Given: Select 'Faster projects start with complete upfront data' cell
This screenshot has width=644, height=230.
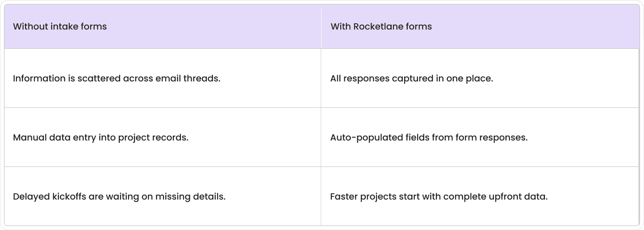Looking at the screenshot, I should click(x=480, y=196).
